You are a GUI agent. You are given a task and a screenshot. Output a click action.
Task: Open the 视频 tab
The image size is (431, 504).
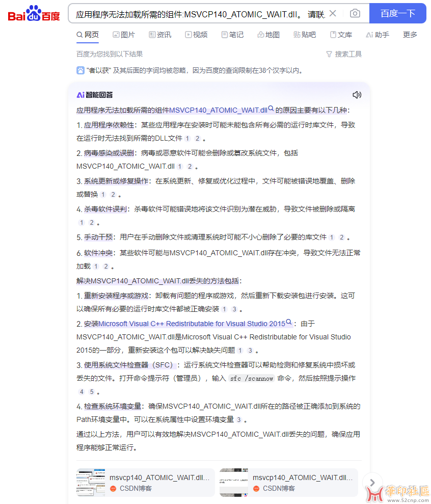(x=196, y=35)
